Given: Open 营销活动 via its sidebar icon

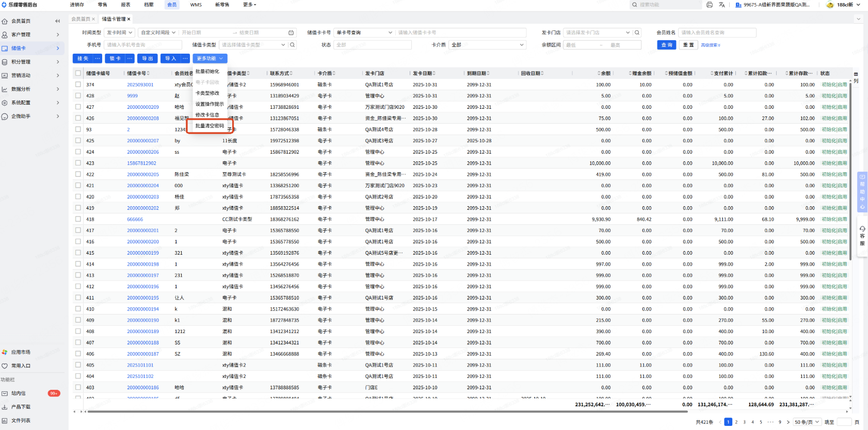Looking at the screenshot, I should (x=5, y=75).
